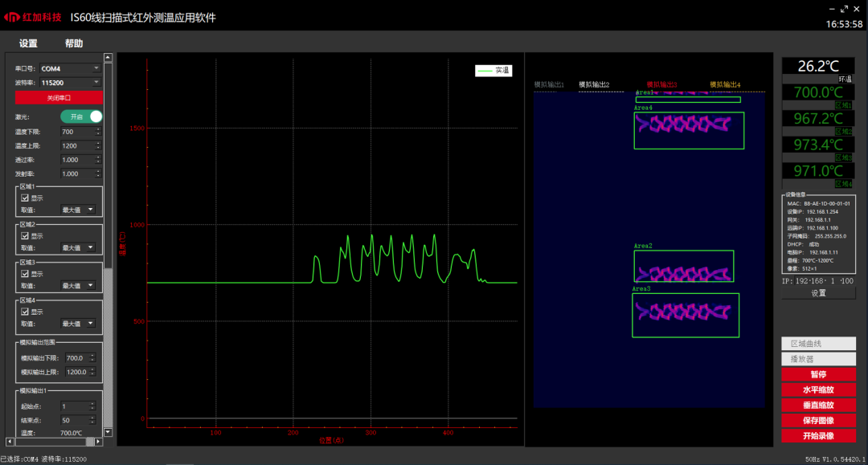The width and height of the screenshot is (868, 465).
Task: Open the 串口号 COM4 dropdown
Action: pos(71,69)
